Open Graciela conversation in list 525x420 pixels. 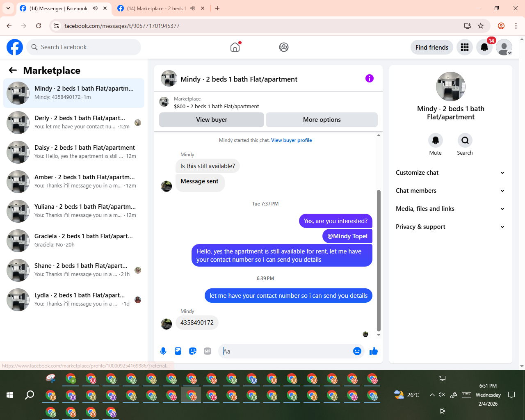pyautogui.click(x=74, y=241)
